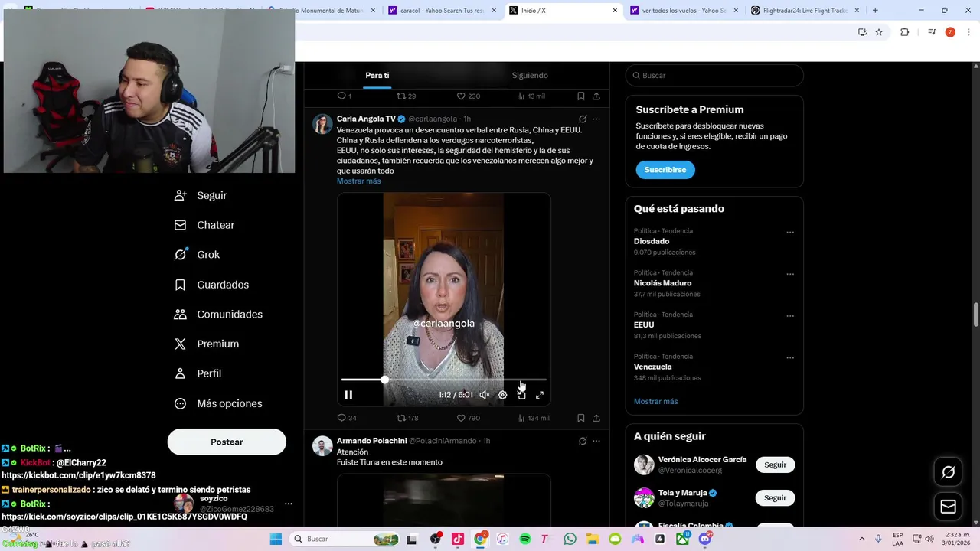Expand post text with Mostrar más

point(358,181)
